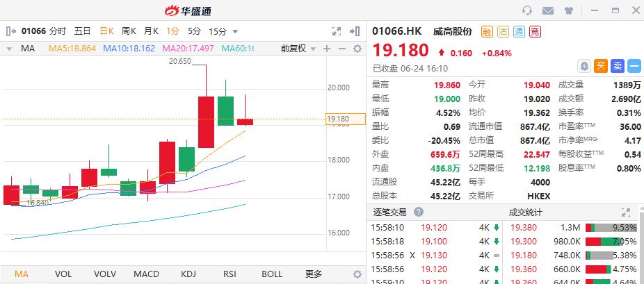Viewport: 644px width, 284px height.
Task: Select the RSI indicator tab
Action: (x=230, y=274)
